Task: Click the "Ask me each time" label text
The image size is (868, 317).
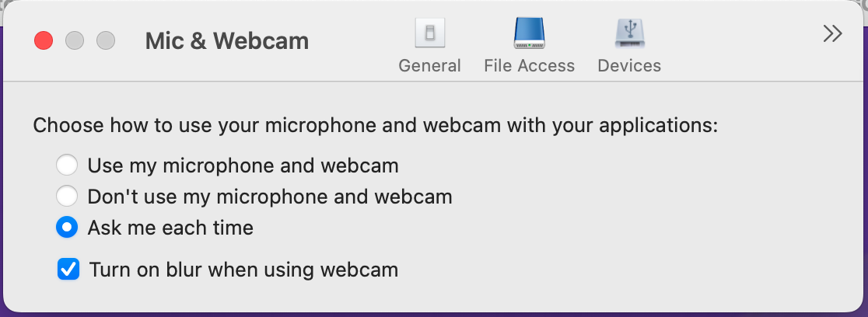Action: point(170,228)
